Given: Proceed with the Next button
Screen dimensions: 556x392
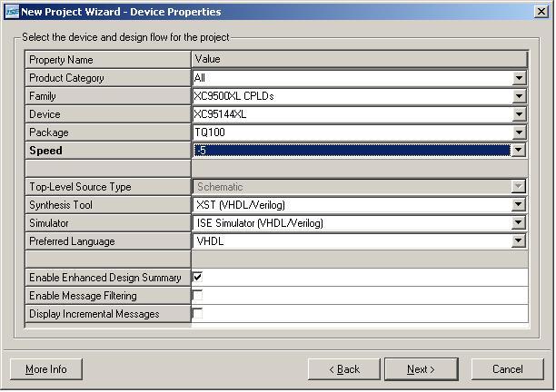Looking at the screenshot, I should pos(422,369).
